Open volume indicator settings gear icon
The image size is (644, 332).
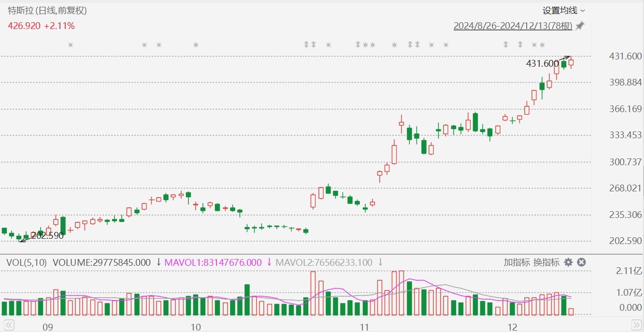[x=569, y=262]
